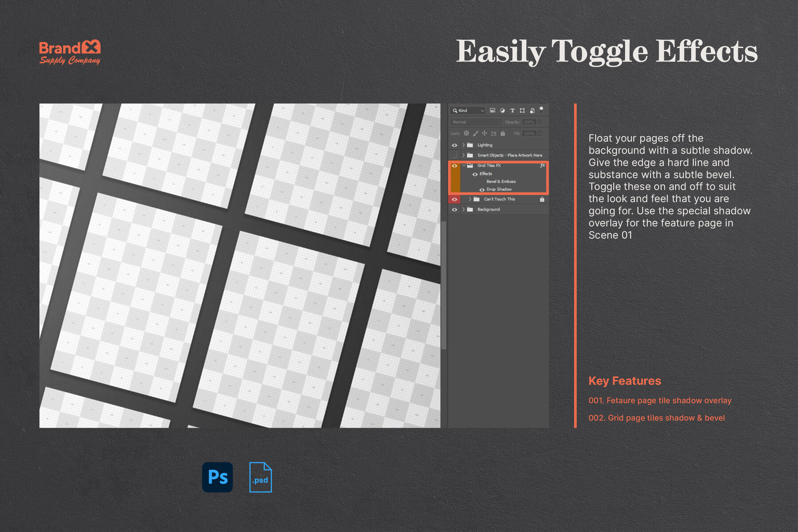This screenshot has width=798, height=532.
Task: Toggle visibility of the Drop Shadow effect
Action: pyautogui.click(x=481, y=190)
